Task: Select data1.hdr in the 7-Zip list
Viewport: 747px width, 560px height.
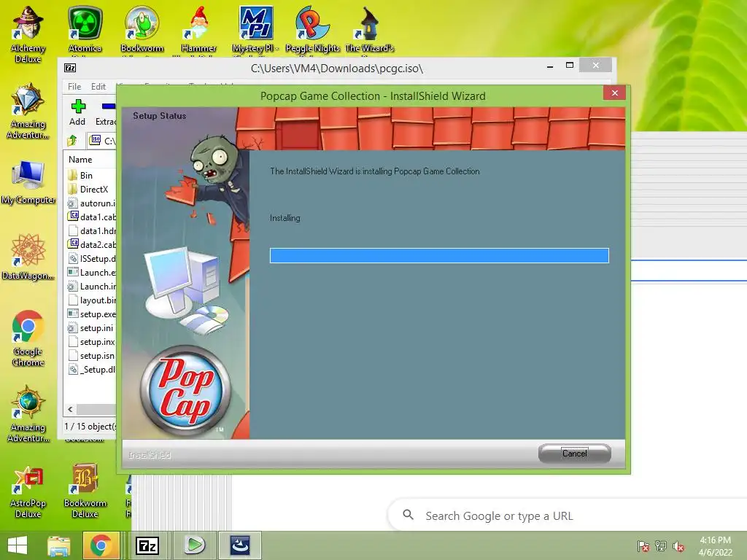Action: pos(91,231)
